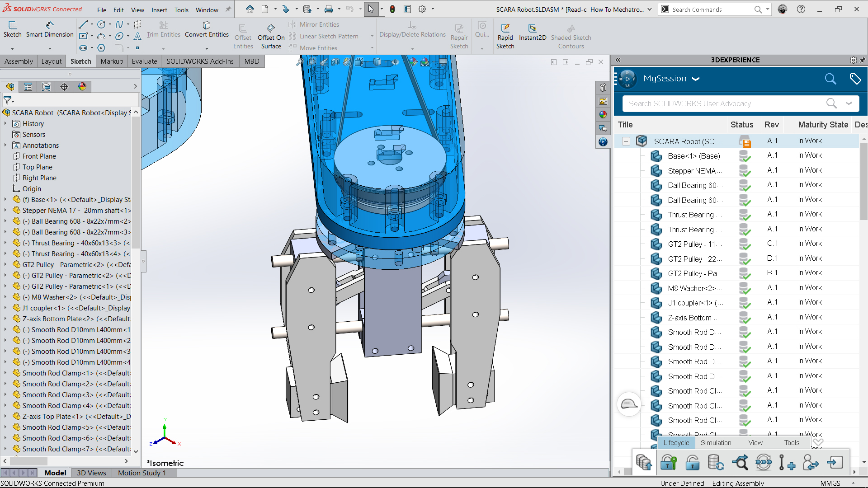Click the Search SOLIDWORKS User Advocacy field
Viewport: 868px width, 488px height.
pos(723,103)
